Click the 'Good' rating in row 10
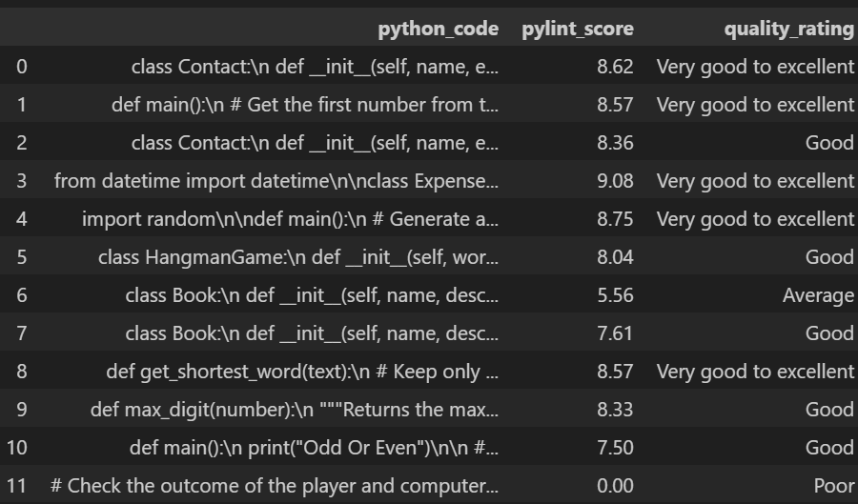Screen dimensions: 858x504 tap(829, 448)
